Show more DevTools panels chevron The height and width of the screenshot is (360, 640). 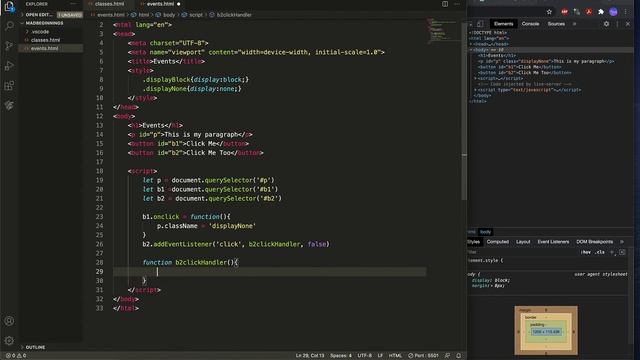coord(574,24)
